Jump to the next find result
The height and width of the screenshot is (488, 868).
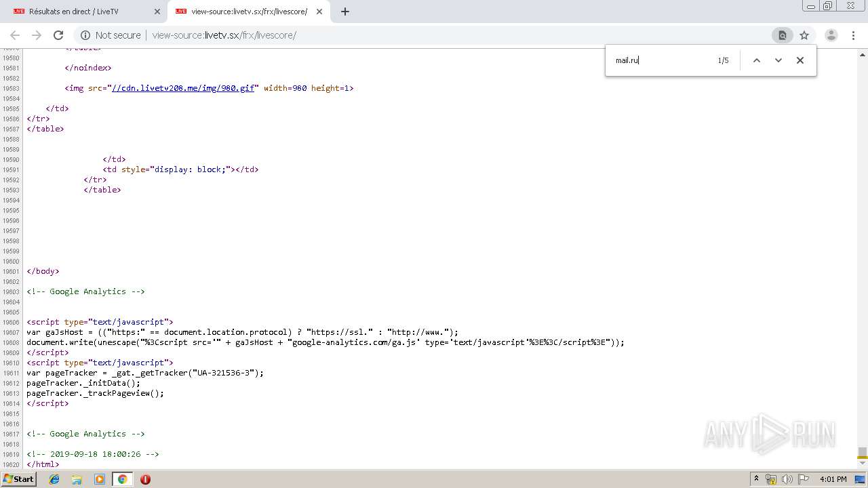[x=778, y=60]
